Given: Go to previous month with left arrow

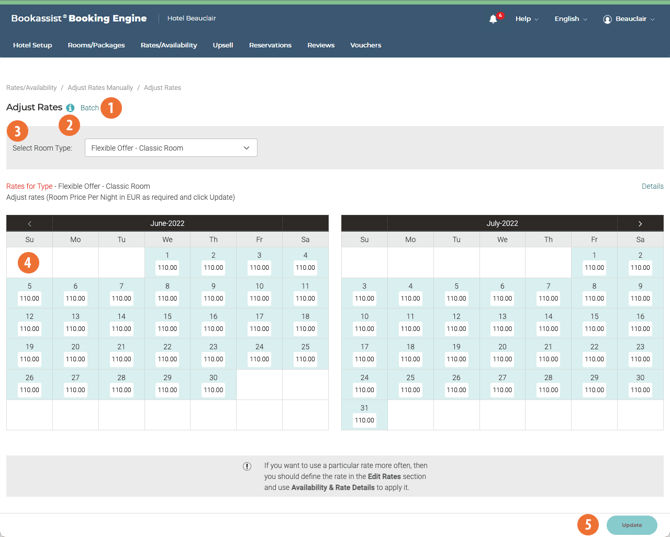Looking at the screenshot, I should [29, 224].
